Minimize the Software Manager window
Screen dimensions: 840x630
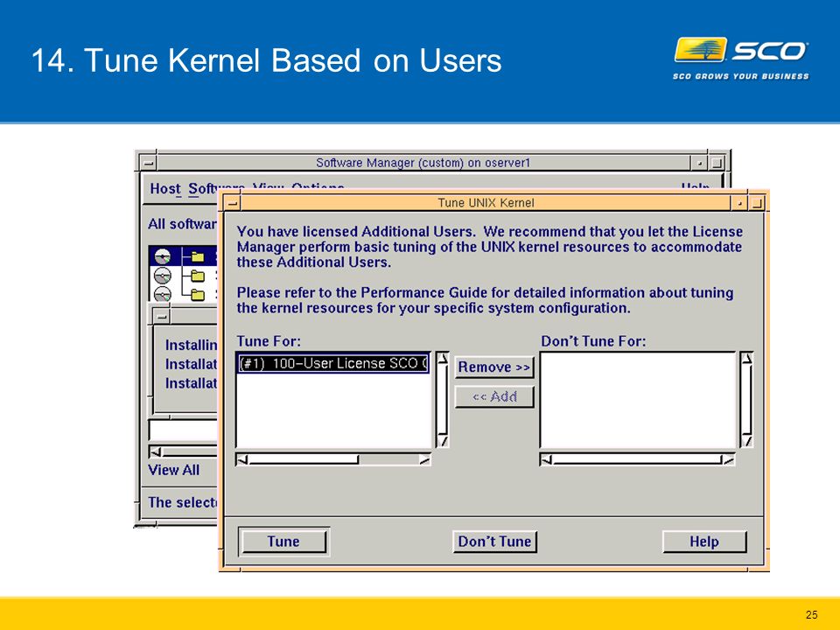click(x=699, y=163)
